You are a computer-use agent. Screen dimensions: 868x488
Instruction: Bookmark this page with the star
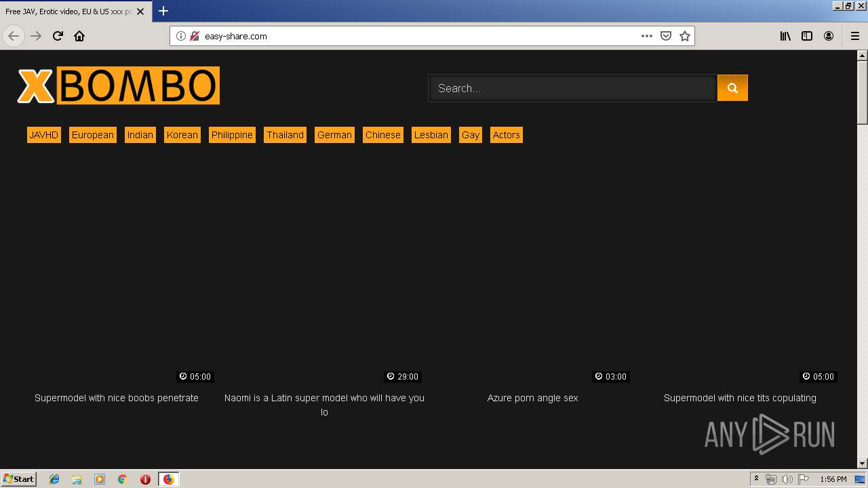click(685, 36)
